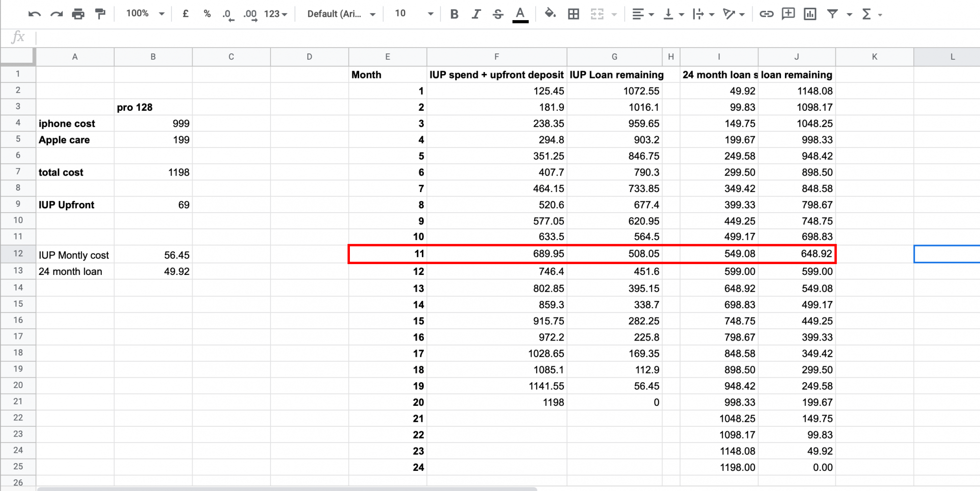
Task: Open filter views dropdown arrow
Action: click(850, 15)
